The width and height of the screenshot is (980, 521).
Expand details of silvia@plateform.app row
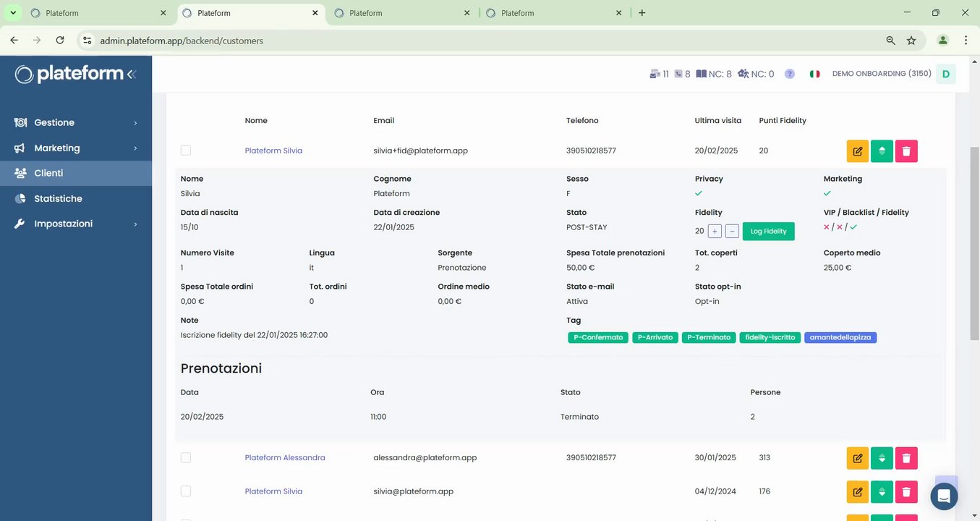(x=882, y=492)
